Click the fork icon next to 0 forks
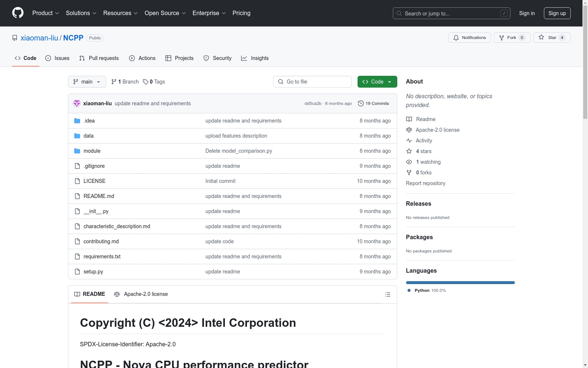Image resolution: width=588 pixels, height=368 pixels. [409, 173]
